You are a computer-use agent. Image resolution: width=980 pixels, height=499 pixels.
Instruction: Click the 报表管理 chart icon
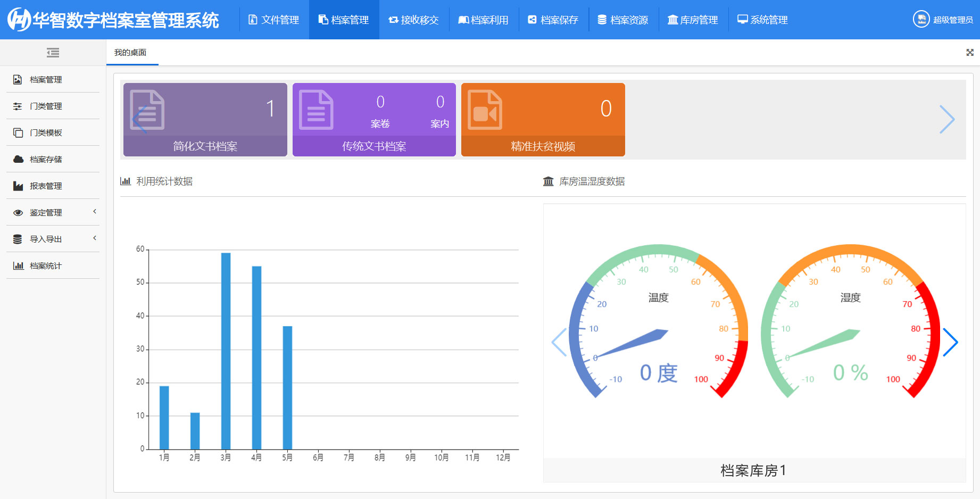click(18, 186)
